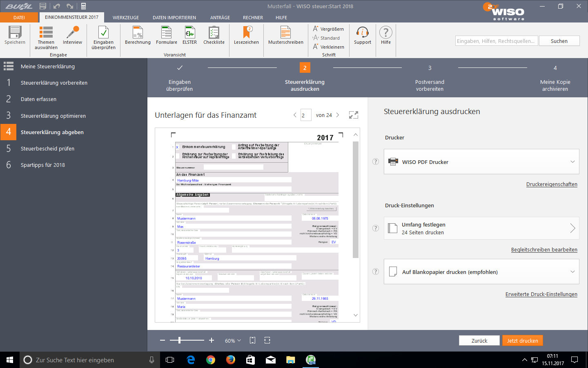
Task: Open the WISO PDF Drucker dropdown
Action: (x=481, y=162)
